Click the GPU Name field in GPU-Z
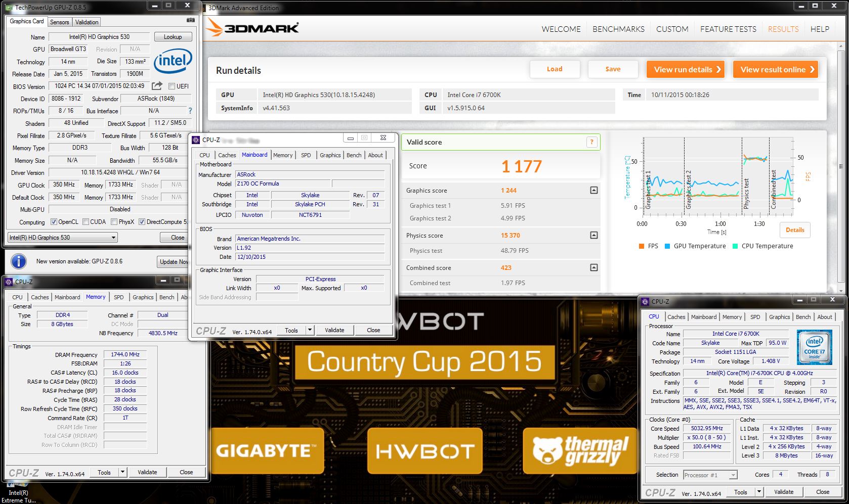Image resolution: width=849 pixels, height=504 pixels. (x=99, y=37)
